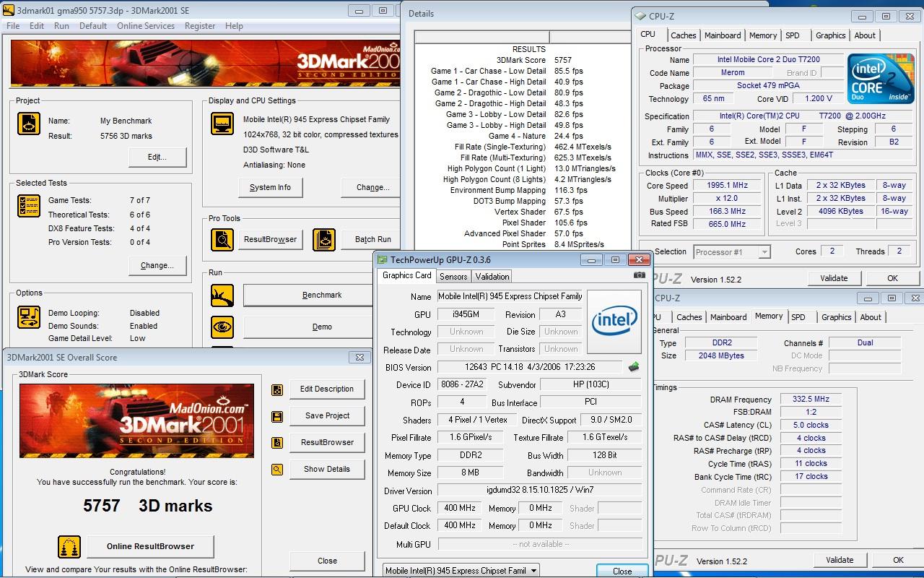The height and width of the screenshot is (578, 924).
Task: Click the Intel logo in GPU-Z
Action: point(614,322)
